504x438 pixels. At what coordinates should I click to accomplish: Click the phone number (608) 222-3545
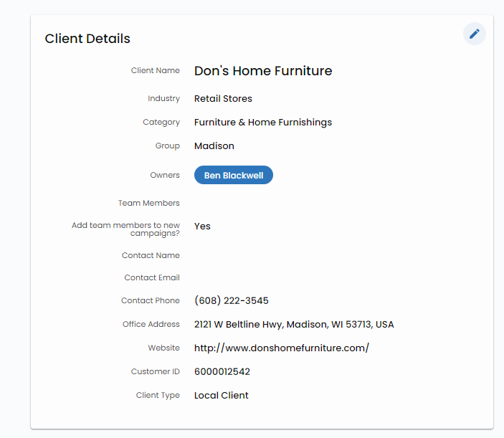click(x=231, y=301)
